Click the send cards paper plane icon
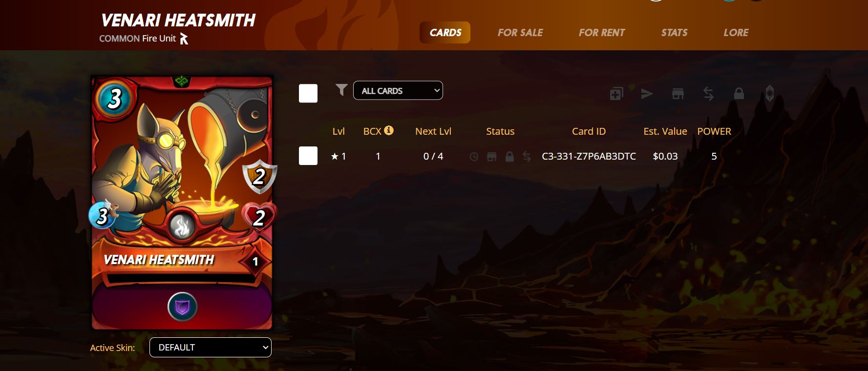Viewport: 868px width, 371px height. click(x=647, y=94)
